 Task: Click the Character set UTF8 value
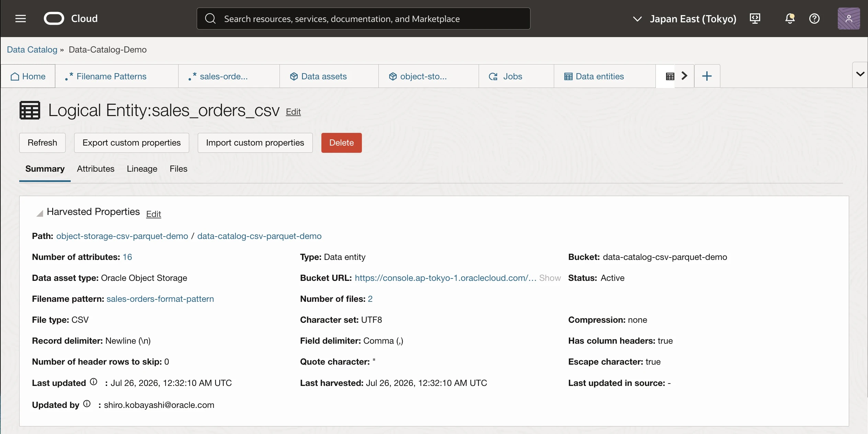tap(372, 320)
